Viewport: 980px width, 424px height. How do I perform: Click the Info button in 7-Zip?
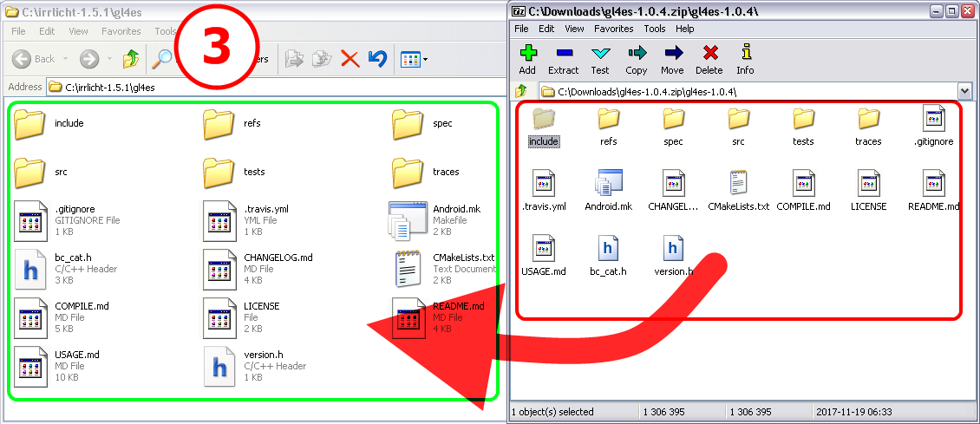click(x=745, y=59)
